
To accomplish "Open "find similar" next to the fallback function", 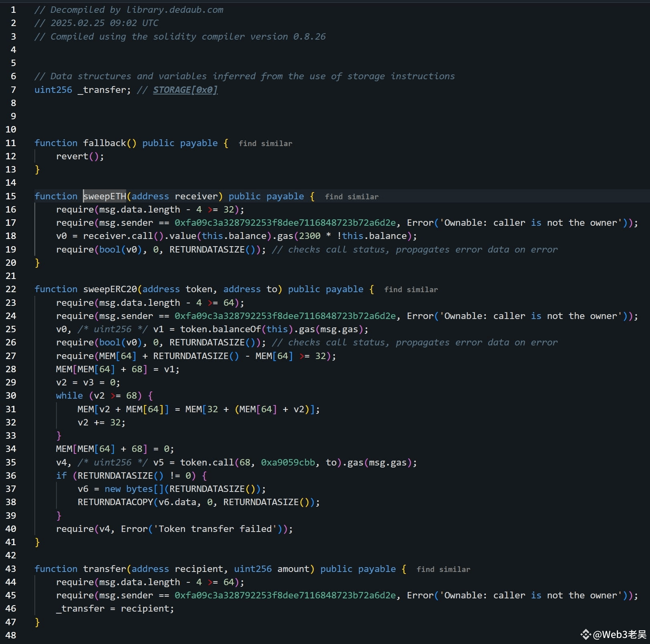I will pos(266,143).
